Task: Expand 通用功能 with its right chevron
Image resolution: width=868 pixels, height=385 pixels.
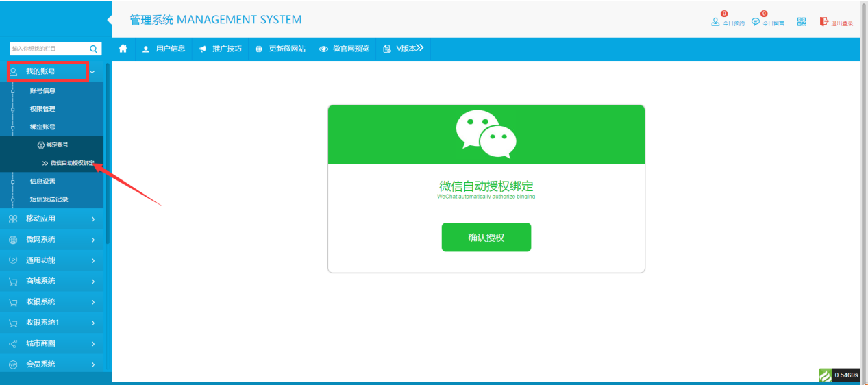Action: pos(93,260)
